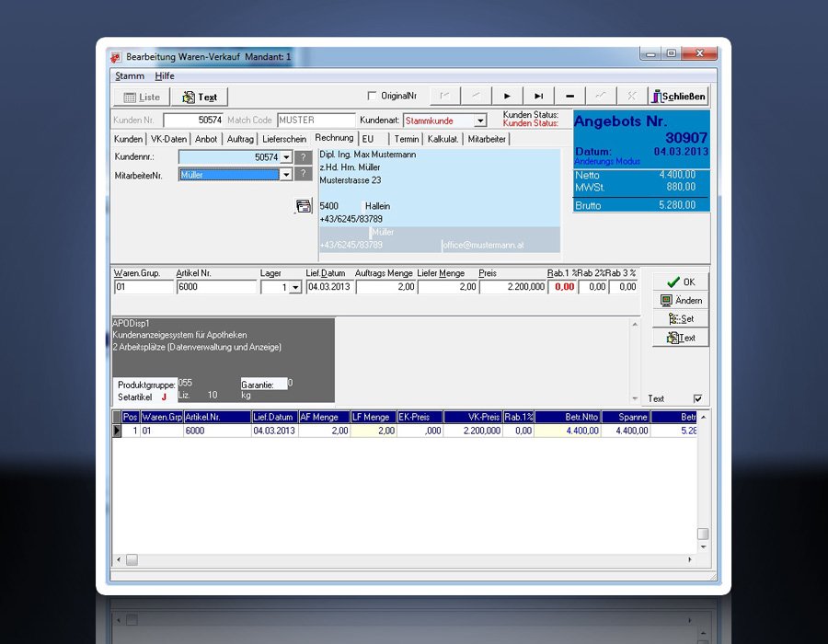Open the Kundenart dropdown

coord(480,121)
